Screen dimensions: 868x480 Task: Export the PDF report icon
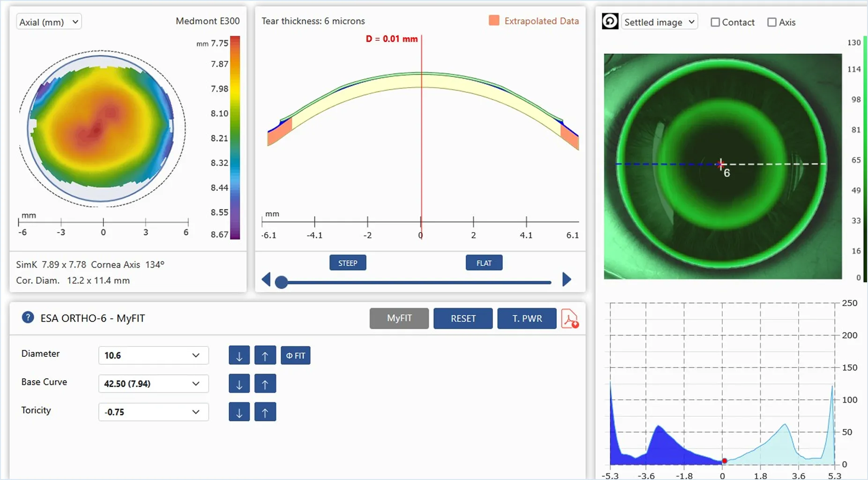point(569,319)
